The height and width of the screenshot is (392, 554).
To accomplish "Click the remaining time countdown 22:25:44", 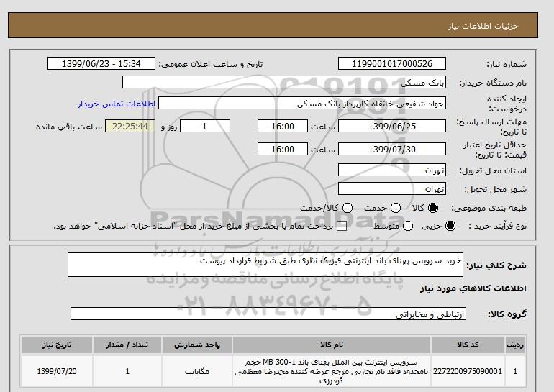I will coord(130,126).
